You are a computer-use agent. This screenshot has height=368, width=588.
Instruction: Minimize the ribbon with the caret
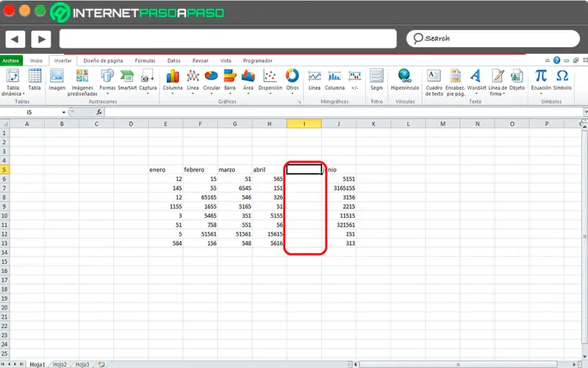548,60
